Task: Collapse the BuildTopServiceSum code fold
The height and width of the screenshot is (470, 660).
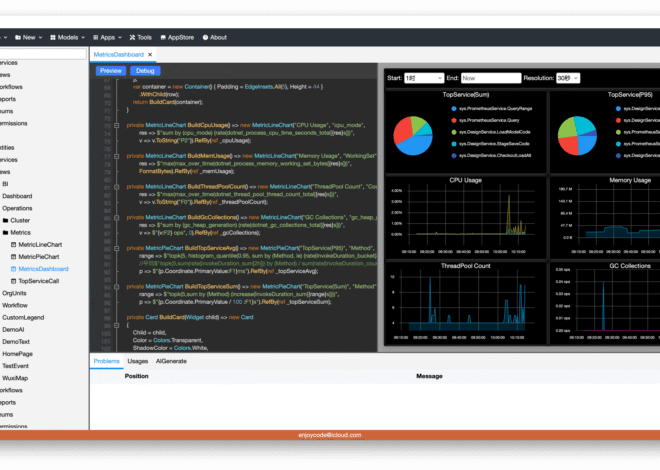Action: (x=117, y=287)
